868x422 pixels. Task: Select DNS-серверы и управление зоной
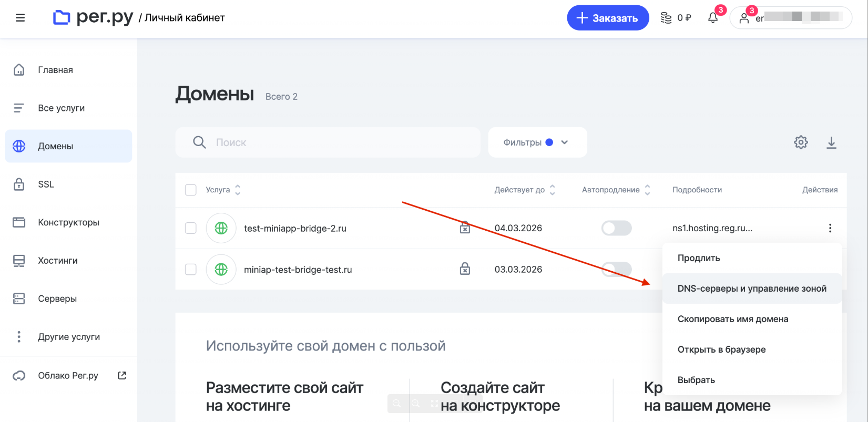coord(751,289)
